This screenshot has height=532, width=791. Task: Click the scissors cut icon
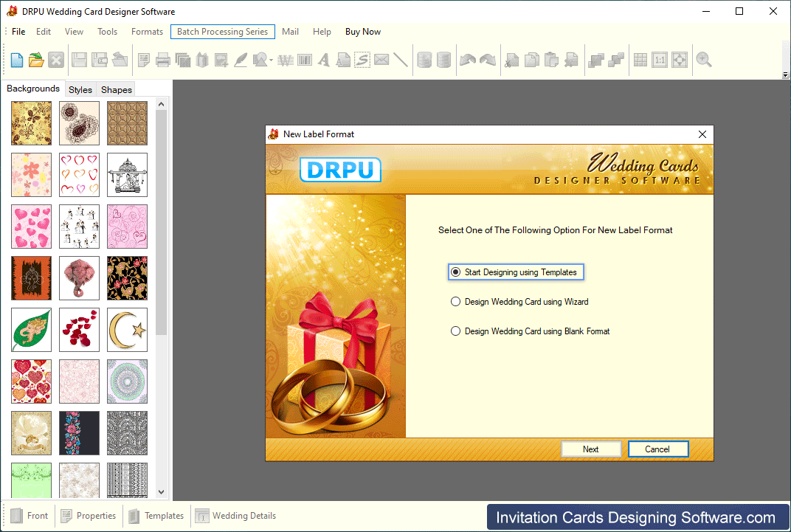click(512, 60)
